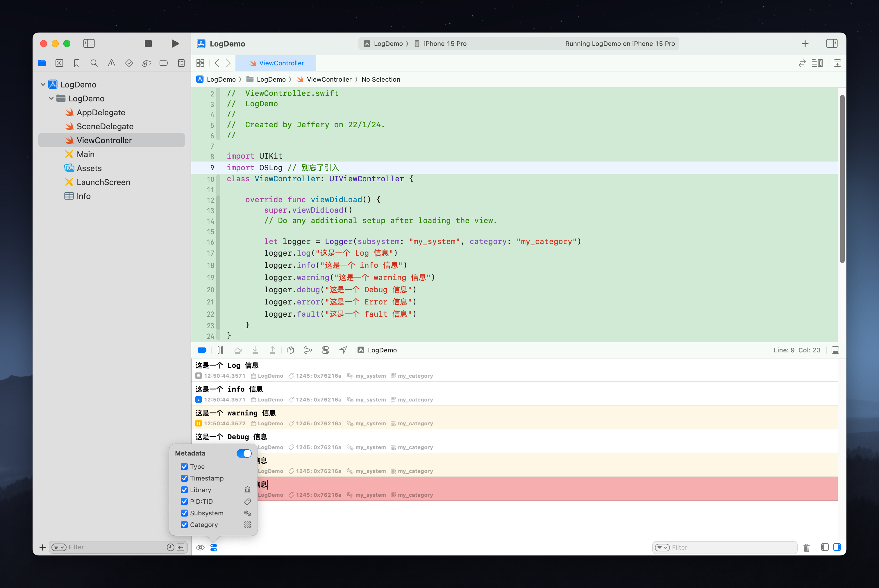Click Simulate Location arrow icon
The width and height of the screenshot is (879, 588).
tap(343, 350)
